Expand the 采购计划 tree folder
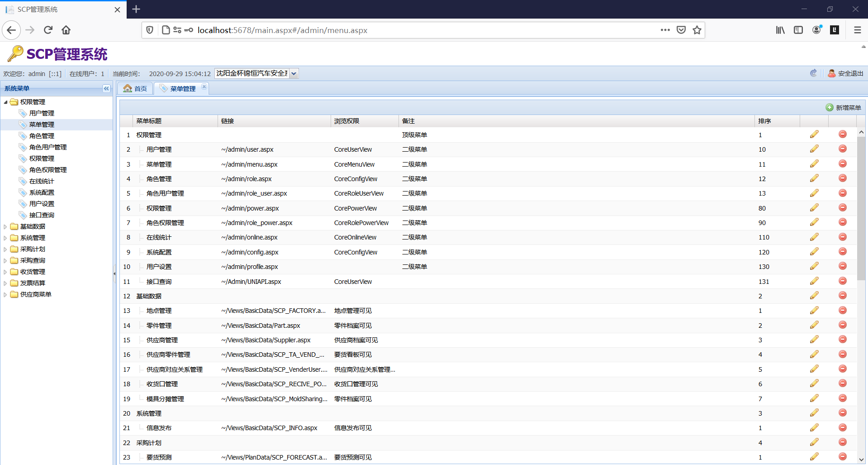 [5, 249]
